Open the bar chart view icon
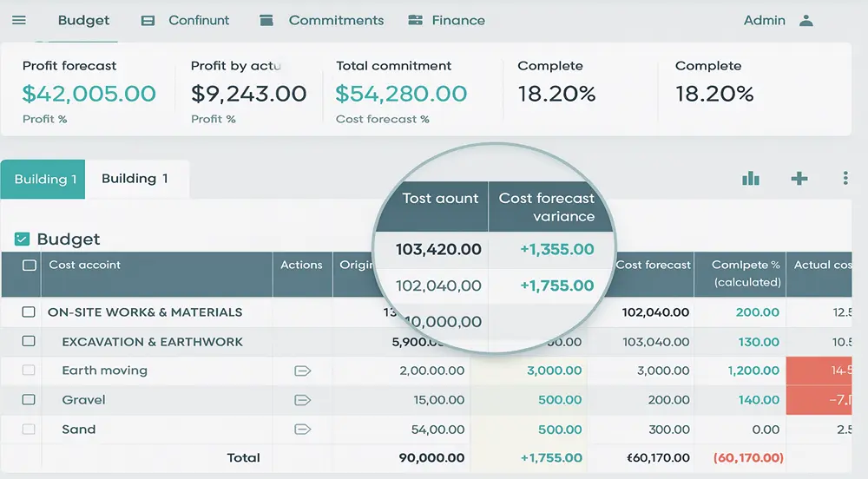 click(751, 179)
